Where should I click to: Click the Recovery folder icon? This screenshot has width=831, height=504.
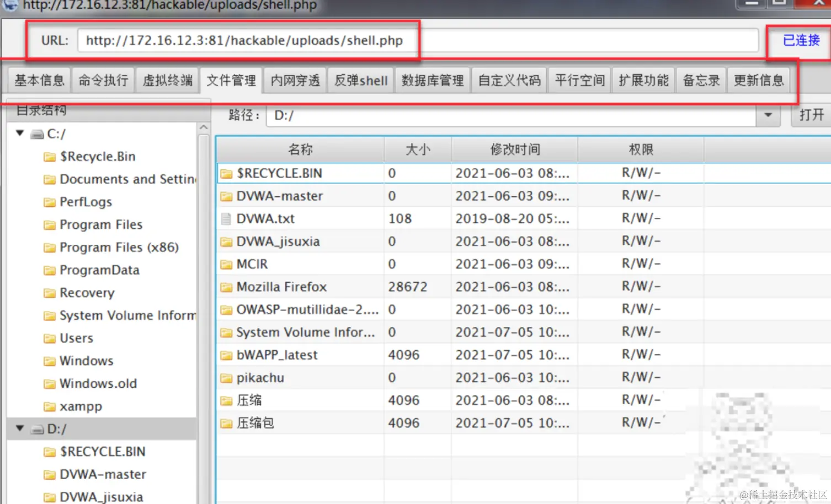[x=50, y=293]
